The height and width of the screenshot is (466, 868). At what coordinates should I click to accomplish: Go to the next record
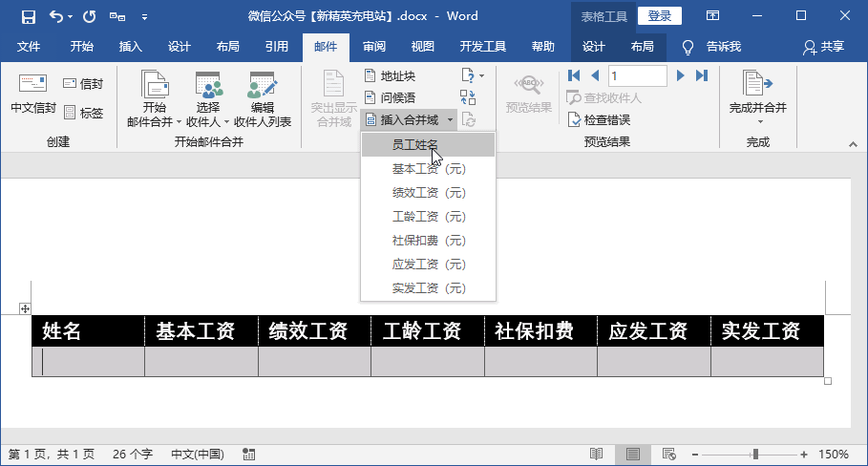pyautogui.click(x=680, y=75)
